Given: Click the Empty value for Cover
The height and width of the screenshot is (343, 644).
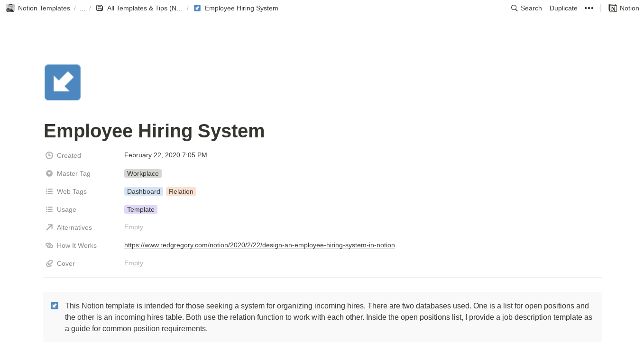Looking at the screenshot, I should pyautogui.click(x=134, y=263).
